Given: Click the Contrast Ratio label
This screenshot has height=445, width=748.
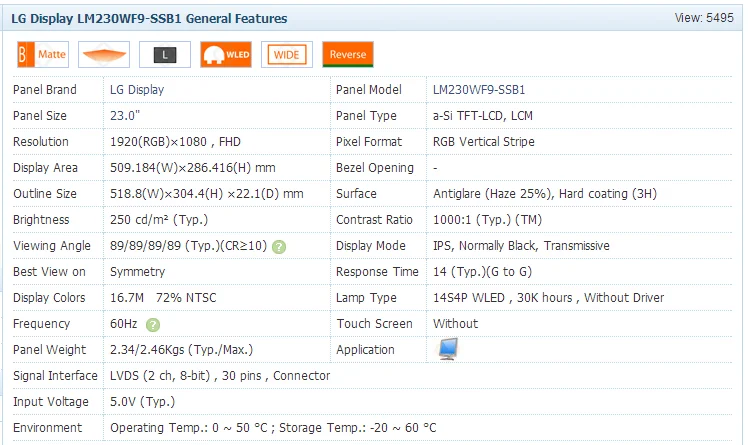Looking at the screenshot, I should pyautogui.click(x=374, y=220).
